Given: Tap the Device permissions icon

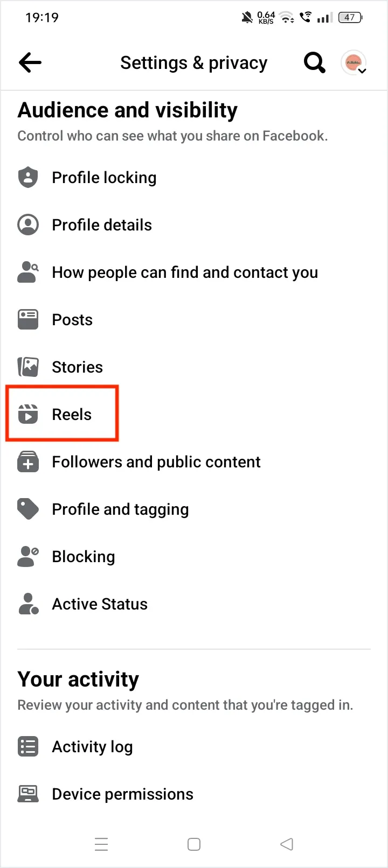Looking at the screenshot, I should 28,794.
